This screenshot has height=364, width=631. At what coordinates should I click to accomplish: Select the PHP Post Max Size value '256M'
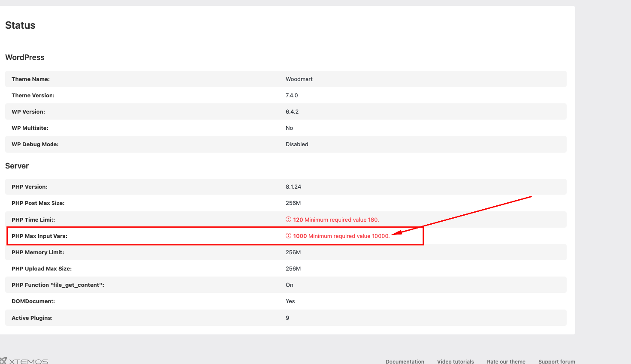pyautogui.click(x=293, y=203)
